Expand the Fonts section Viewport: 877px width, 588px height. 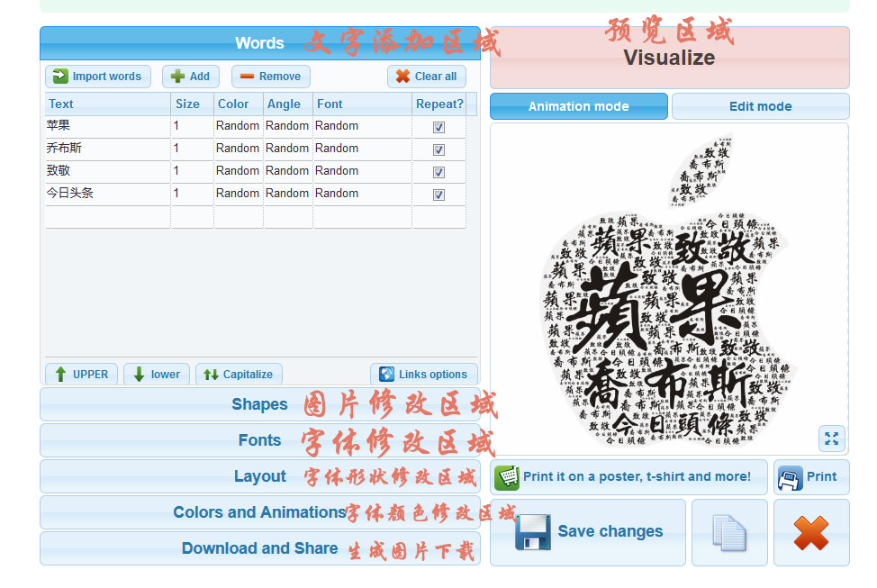pos(260,440)
